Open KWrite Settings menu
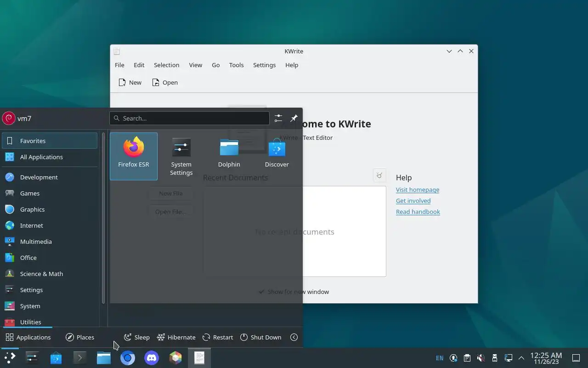 point(264,65)
